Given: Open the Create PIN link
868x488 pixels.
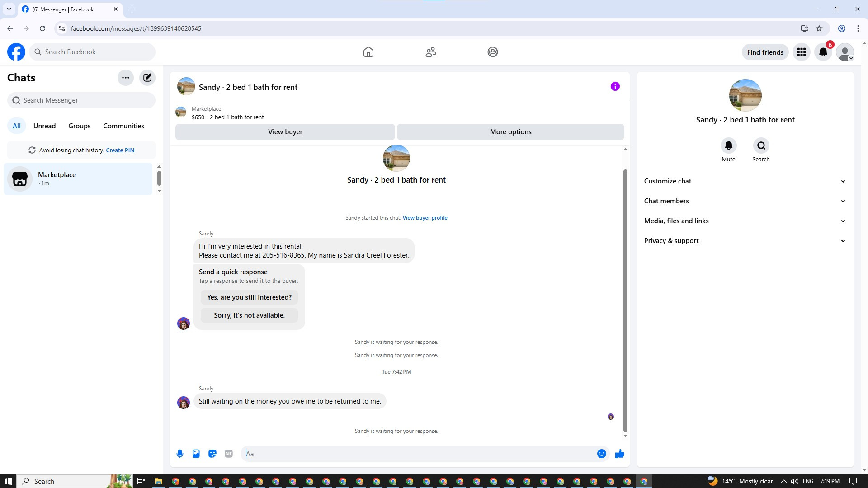Looking at the screenshot, I should click(x=120, y=150).
